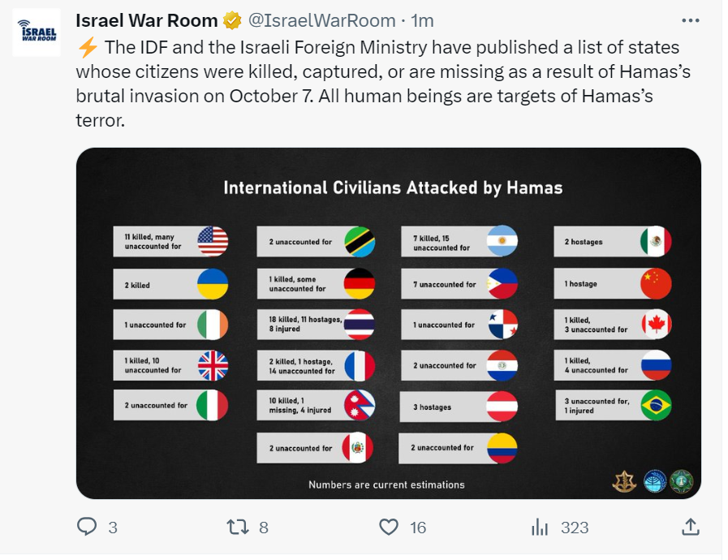Open the three-dot more options menu
The width and height of the screenshot is (728, 560).
click(691, 20)
